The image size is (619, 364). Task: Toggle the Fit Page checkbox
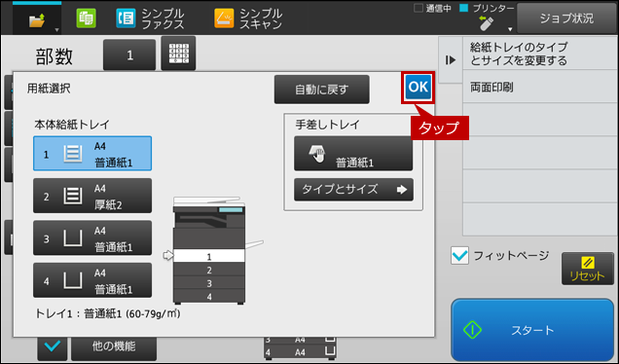click(460, 255)
